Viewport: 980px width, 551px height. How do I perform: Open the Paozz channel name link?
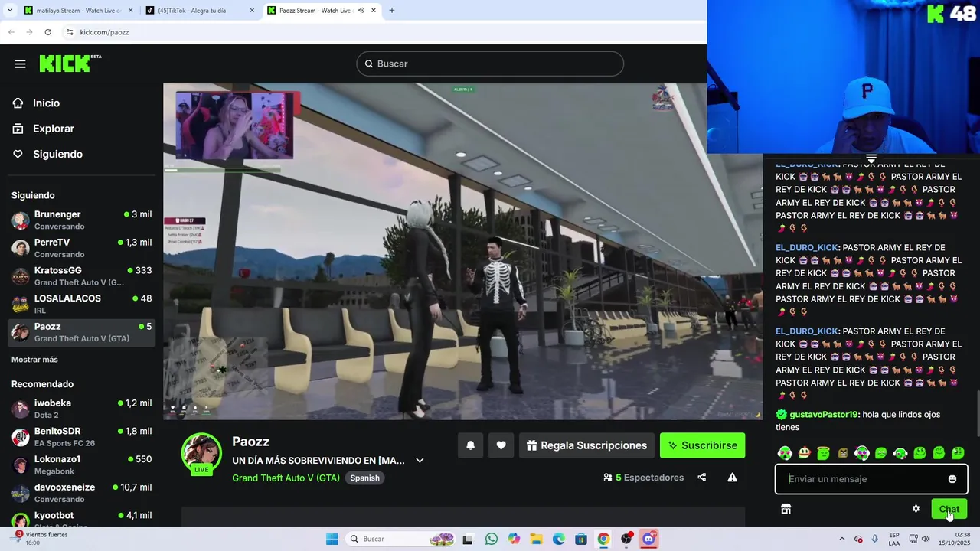251,442
